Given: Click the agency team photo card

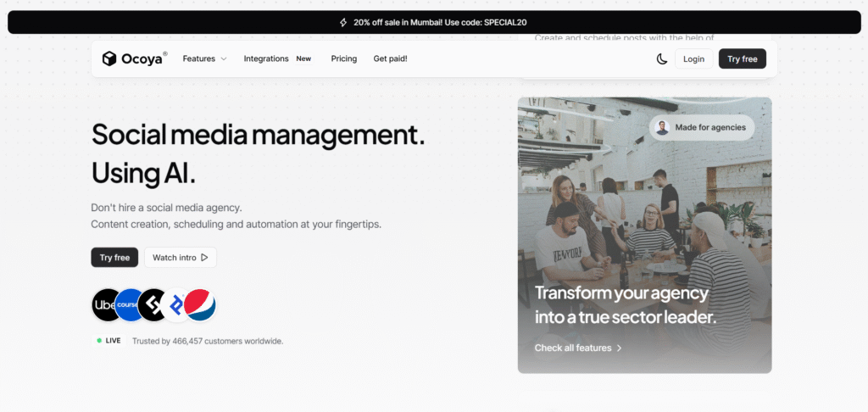Looking at the screenshot, I should [x=644, y=220].
